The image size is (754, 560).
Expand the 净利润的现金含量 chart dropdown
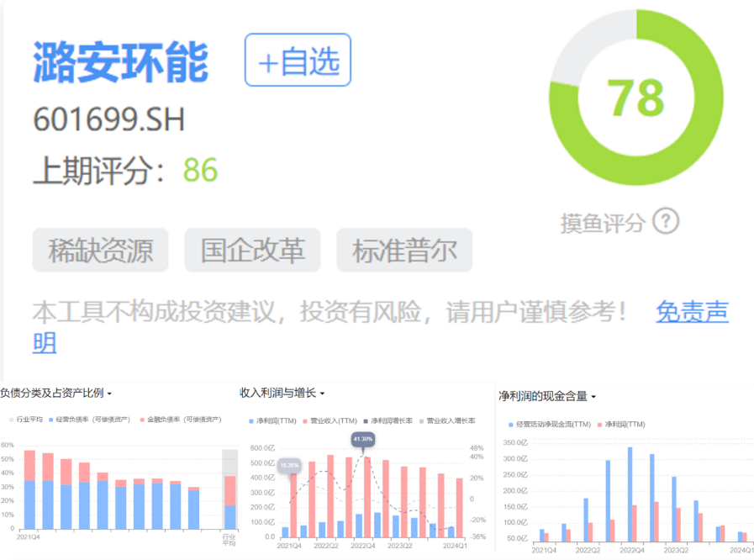593,397
